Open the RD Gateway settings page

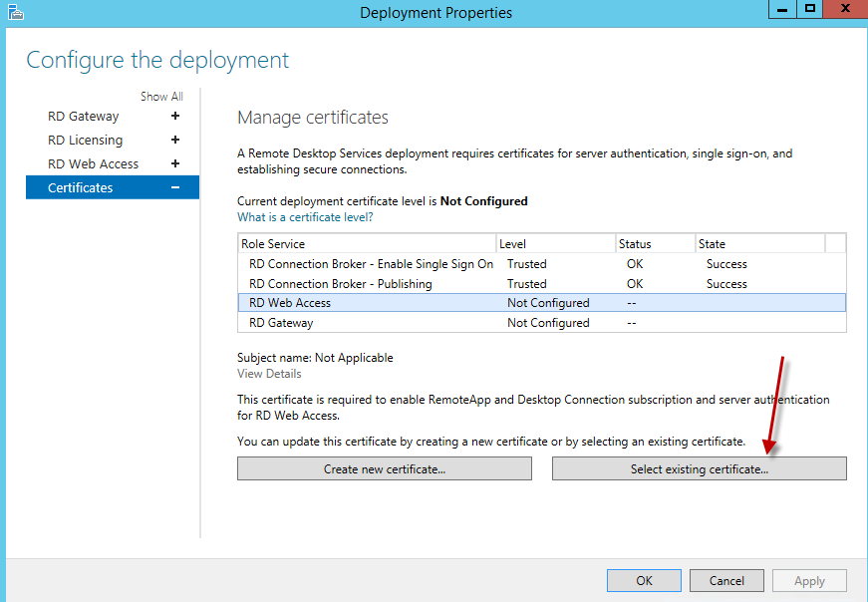click(x=84, y=117)
